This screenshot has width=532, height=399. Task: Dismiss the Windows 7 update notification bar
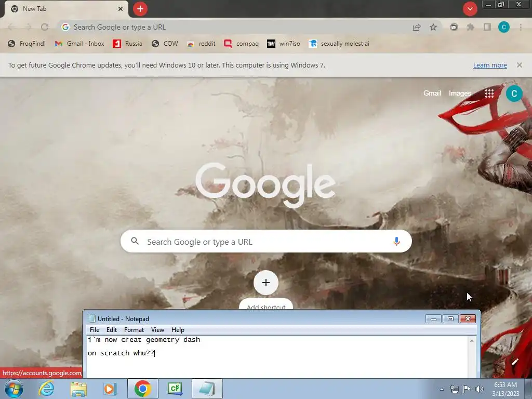click(x=520, y=65)
